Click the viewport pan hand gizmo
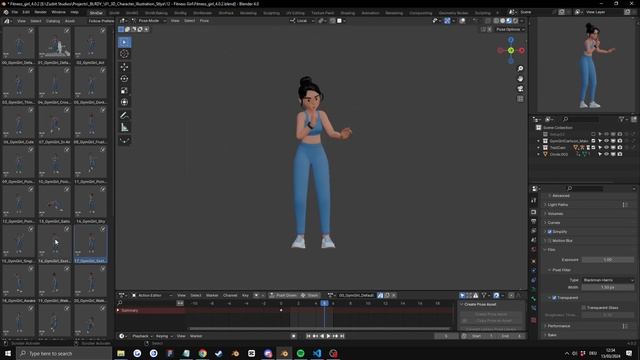Image resolution: width=640 pixels, height=360 pixels. [520, 79]
